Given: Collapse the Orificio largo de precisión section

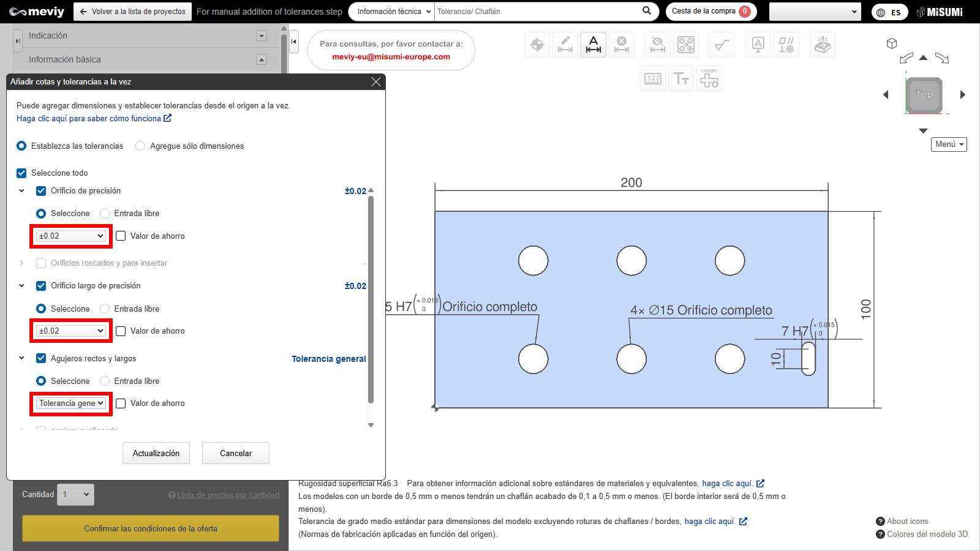Looking at the screenshot, I should pyautogui.click(x=21, y=286).
